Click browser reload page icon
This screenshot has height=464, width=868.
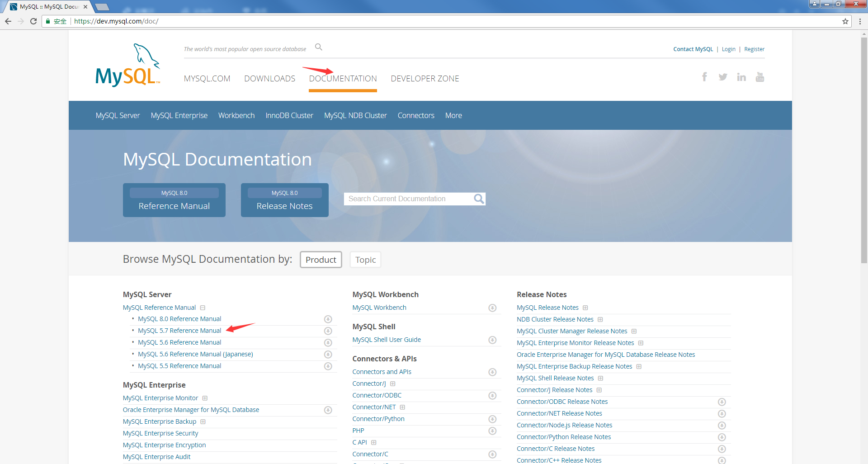(33, 21)
